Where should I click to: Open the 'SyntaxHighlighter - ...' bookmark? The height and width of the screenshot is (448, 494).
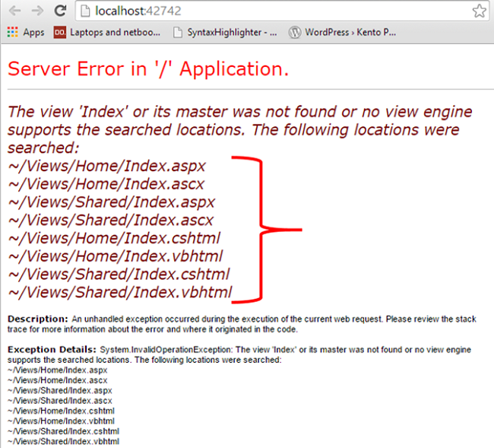225,32
